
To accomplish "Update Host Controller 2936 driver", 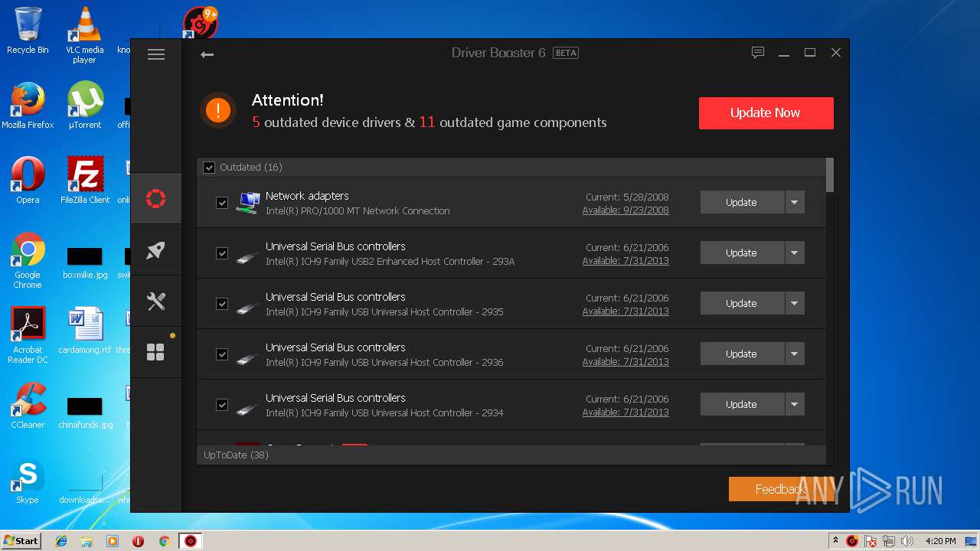I will click(742, 354).
